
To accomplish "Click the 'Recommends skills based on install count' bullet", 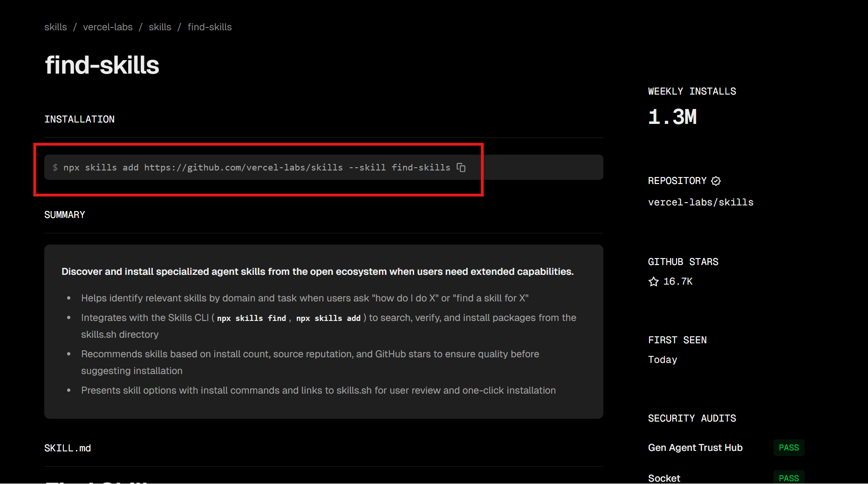I will pyautogui.click(x=310, y=362).
